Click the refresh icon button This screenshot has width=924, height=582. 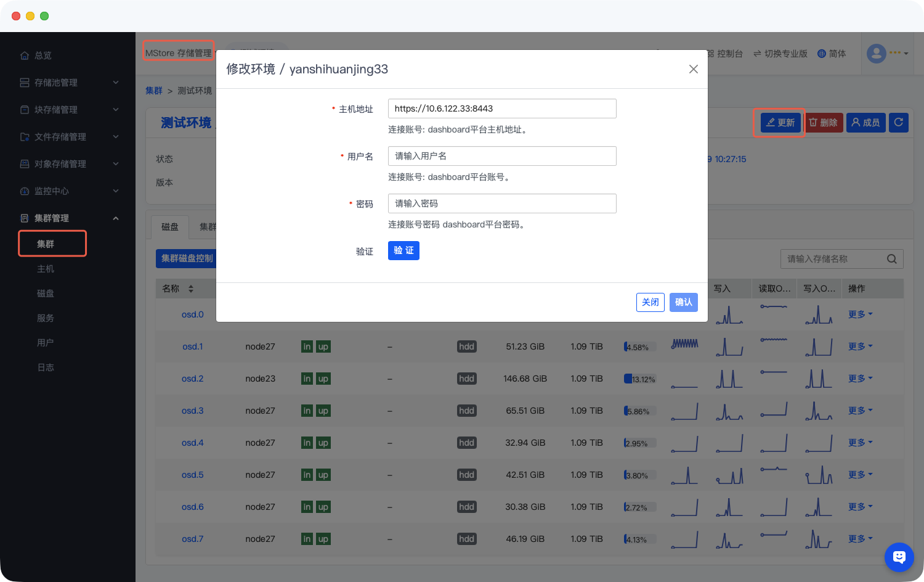(899, 122)
